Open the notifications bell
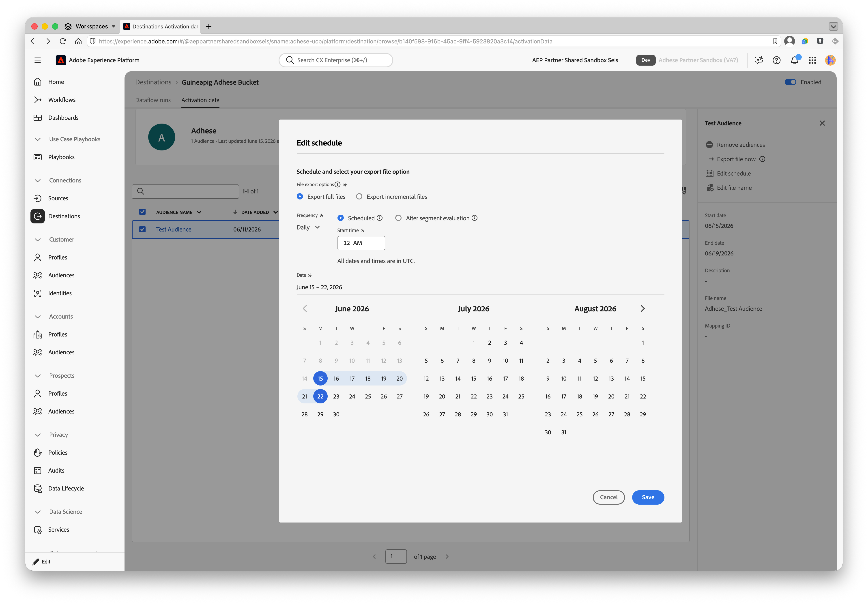868x604 pixels. [795, 60]
